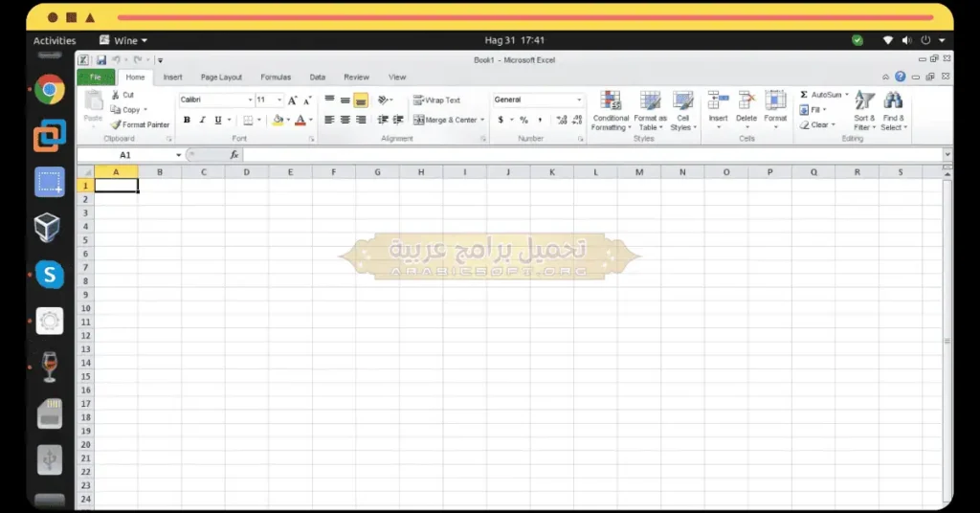Screen dimensions: 980x513
Task: Apply the yellow Fill Color bucket
Action: pyautogui.click(x=278, y=120)
